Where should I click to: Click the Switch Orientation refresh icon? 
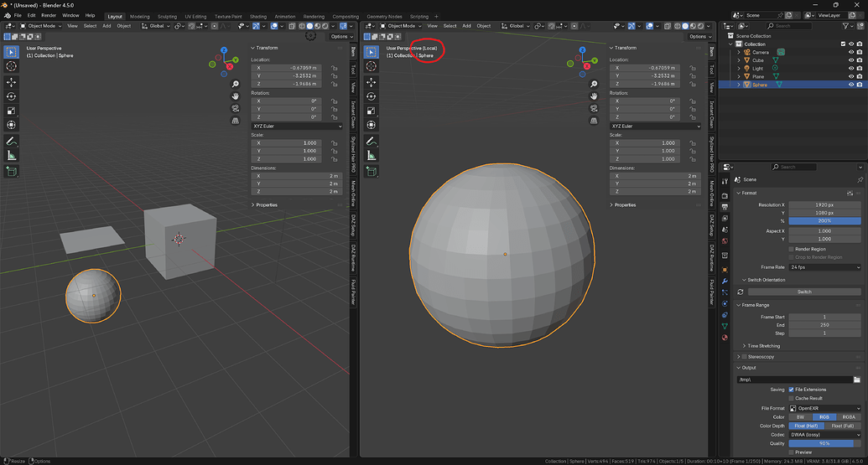point(741,292)
